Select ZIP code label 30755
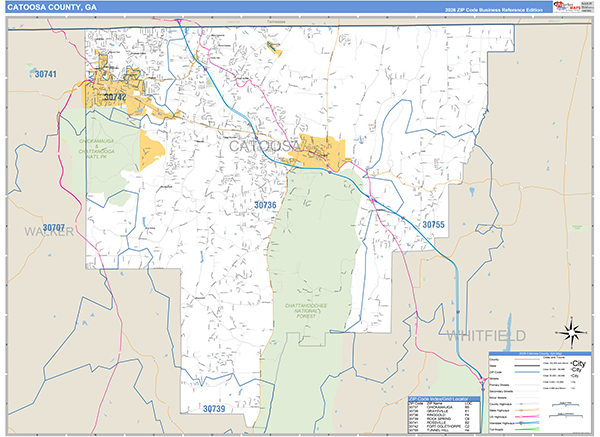The height and width of the screenshot is (437, 600). pos(433,225)
